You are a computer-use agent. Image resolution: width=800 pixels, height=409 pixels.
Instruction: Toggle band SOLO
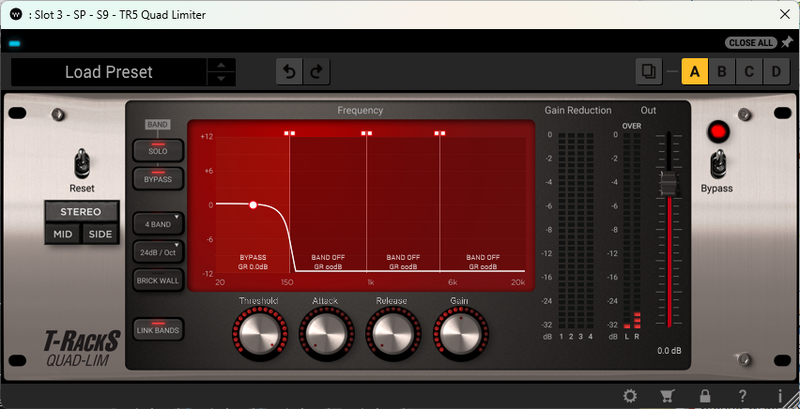pyautogui.click(x=158, y=150)
